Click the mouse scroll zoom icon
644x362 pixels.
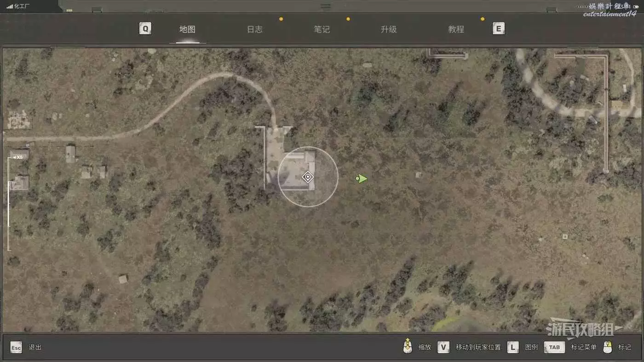point(407,347)
